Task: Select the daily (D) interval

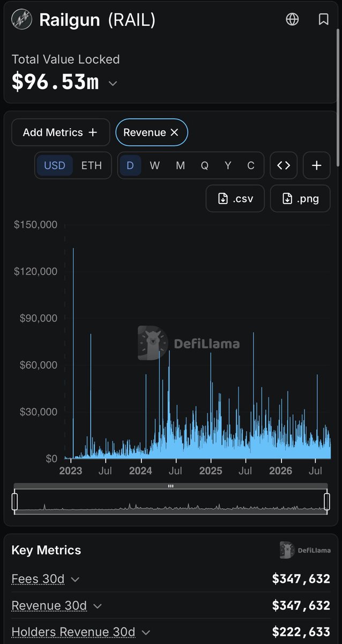Action: point(130,165)
